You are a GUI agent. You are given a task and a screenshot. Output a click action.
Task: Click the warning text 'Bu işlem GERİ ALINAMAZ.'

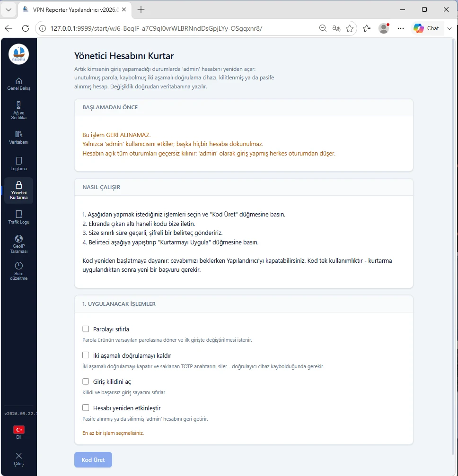[116, 135]
